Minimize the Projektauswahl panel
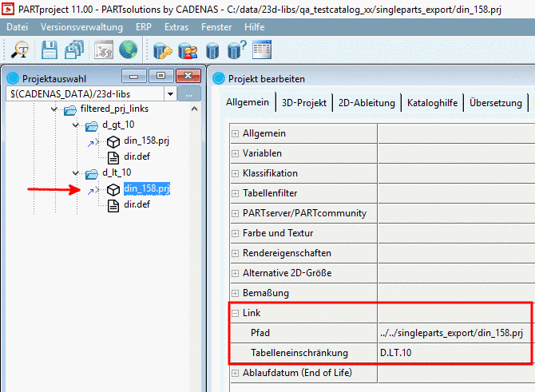This screenshot has width=535, height=392. click(134, 76)
